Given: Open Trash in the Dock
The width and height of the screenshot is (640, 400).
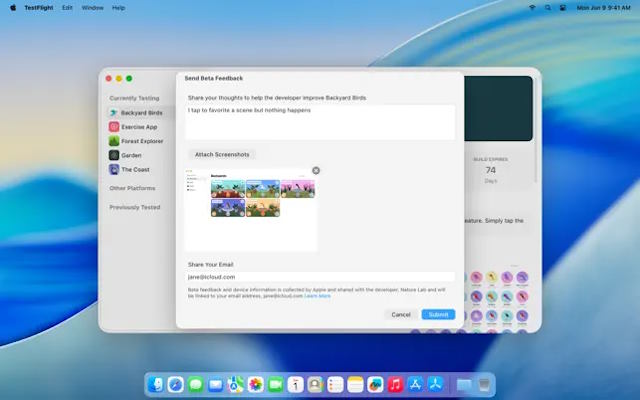Looking at the screenshot, I should 484,384.
